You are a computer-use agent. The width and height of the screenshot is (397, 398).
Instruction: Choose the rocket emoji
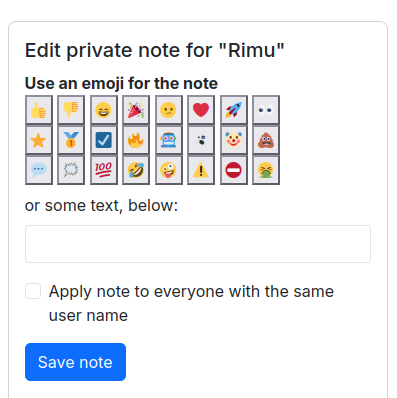pos(234,110)
